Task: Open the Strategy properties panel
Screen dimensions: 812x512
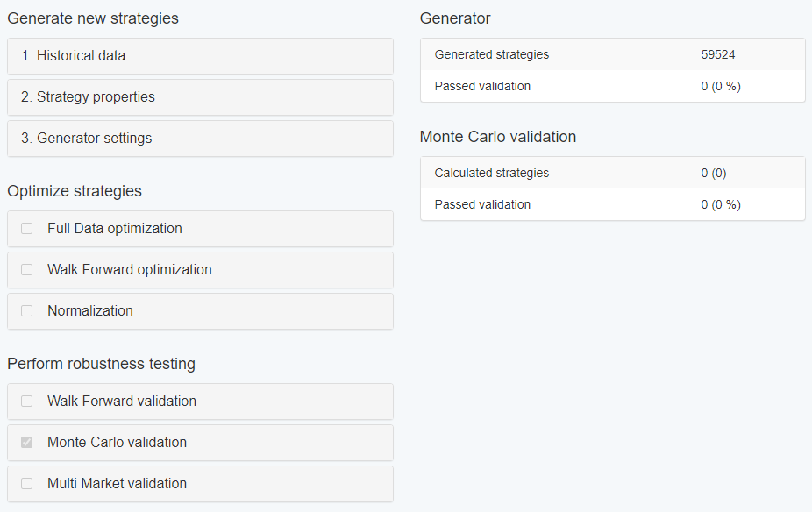Action: point(200,97)
